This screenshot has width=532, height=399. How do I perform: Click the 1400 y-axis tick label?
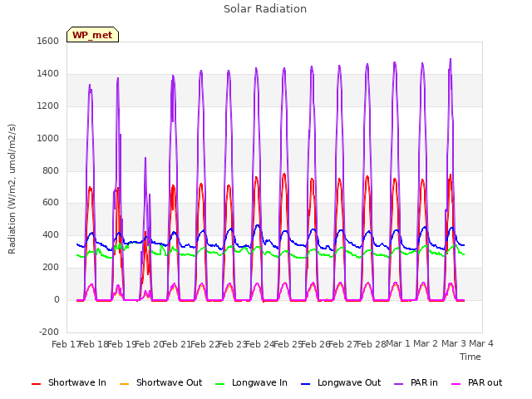coord(48,73)
